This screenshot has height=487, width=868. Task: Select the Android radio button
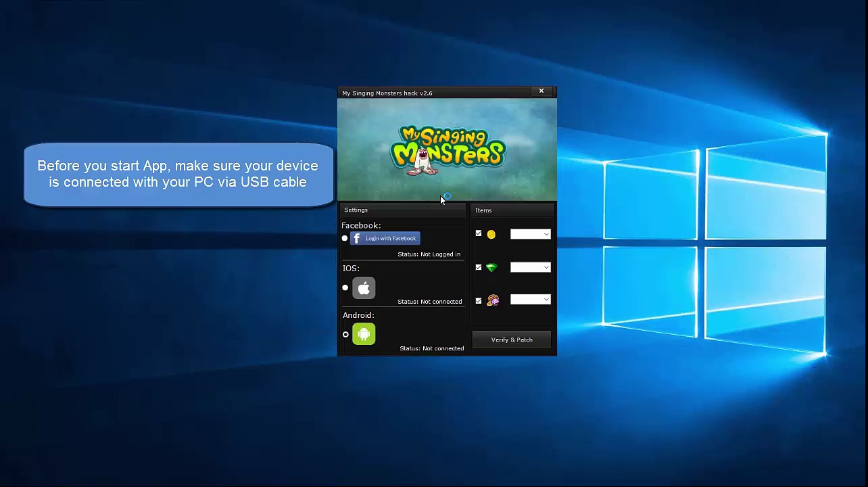click(x=345, y=334)
